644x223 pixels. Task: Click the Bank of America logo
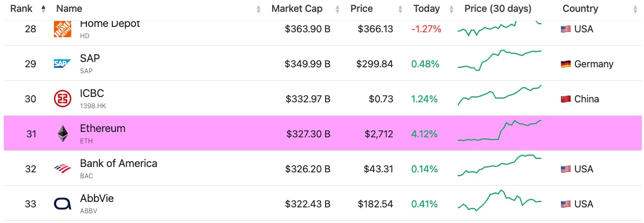[x=63, y=169]
